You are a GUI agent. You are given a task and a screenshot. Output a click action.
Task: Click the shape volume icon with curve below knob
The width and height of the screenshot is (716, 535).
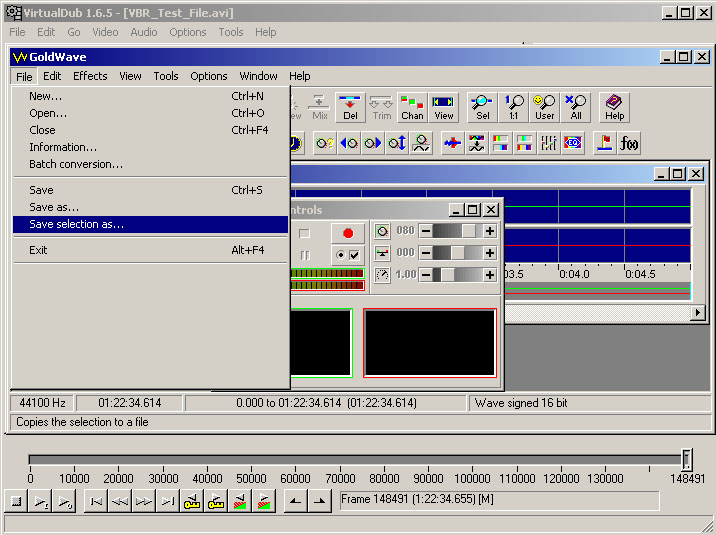pos(421,143)
